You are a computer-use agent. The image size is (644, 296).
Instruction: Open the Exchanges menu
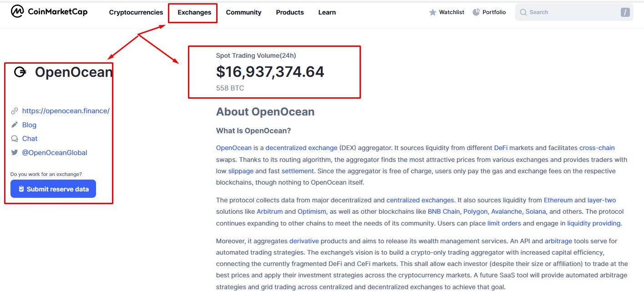pyautogui.click(x=194, y=12)
